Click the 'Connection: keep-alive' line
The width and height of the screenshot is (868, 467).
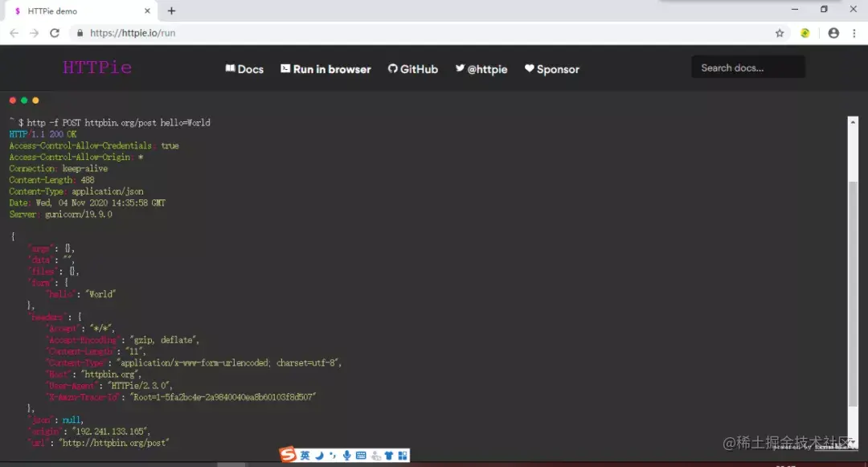(58, 169)
